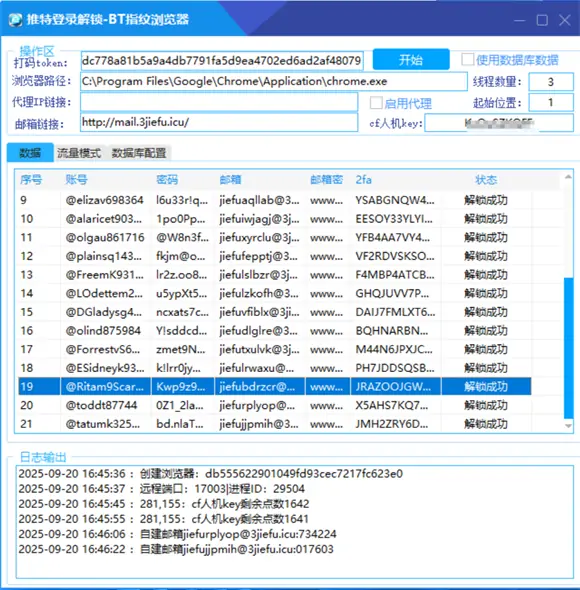
Task: Click the 账号 column header
Action: (76, 179)
